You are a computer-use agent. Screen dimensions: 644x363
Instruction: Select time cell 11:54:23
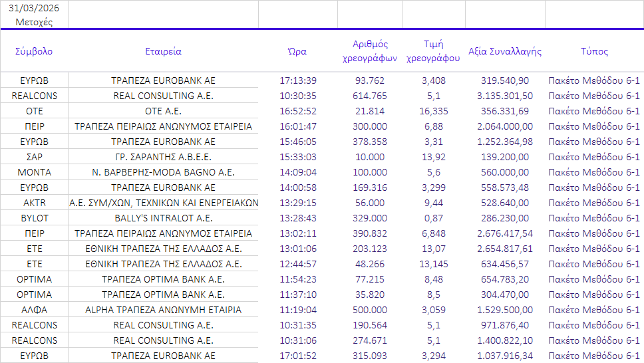298,279
